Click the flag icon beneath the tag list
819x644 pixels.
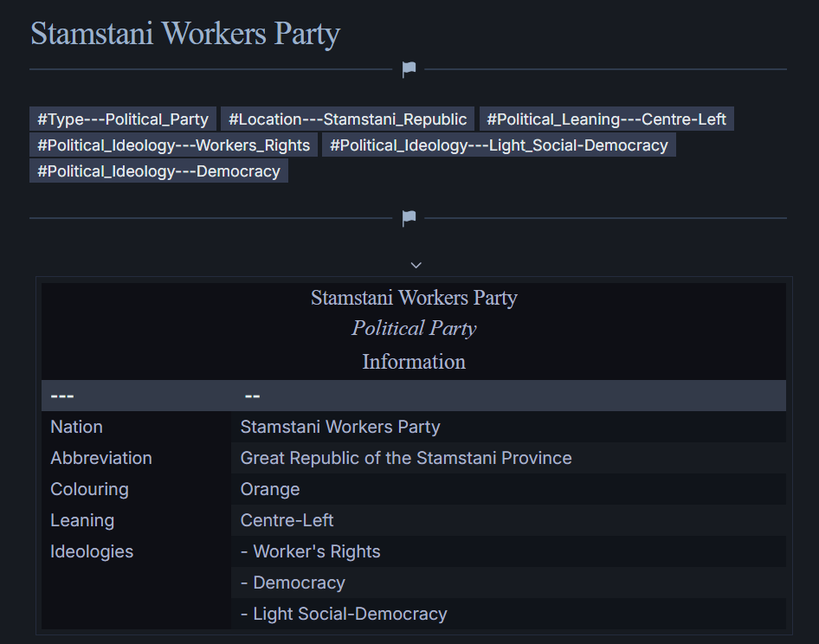point(409,219)
